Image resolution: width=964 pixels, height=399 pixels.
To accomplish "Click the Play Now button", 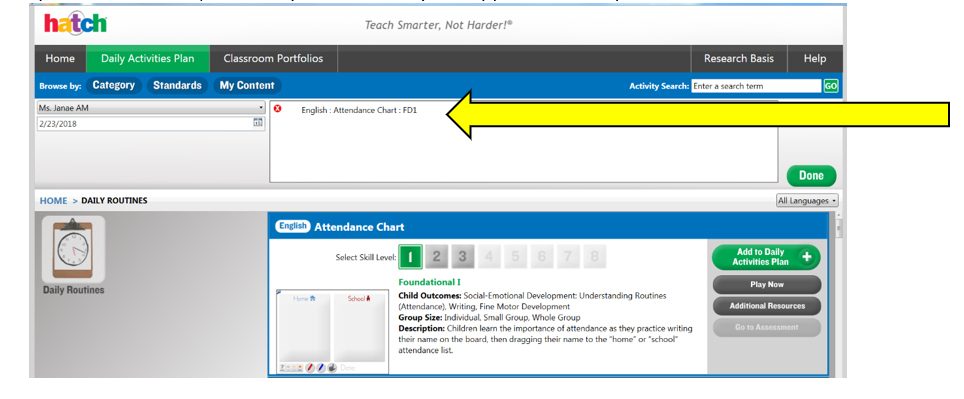I will tap(767, 285).
